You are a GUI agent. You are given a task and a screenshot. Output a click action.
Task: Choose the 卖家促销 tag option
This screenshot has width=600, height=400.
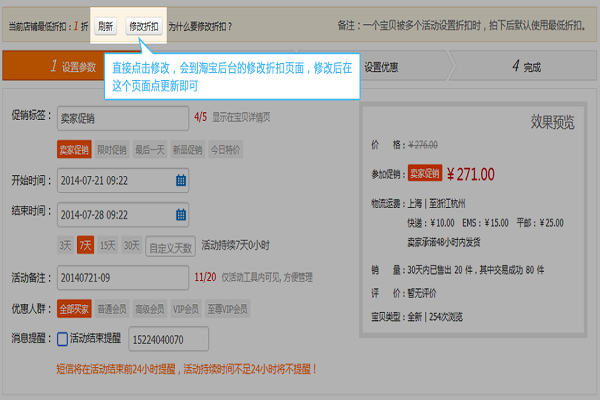(x=74, y=150)
